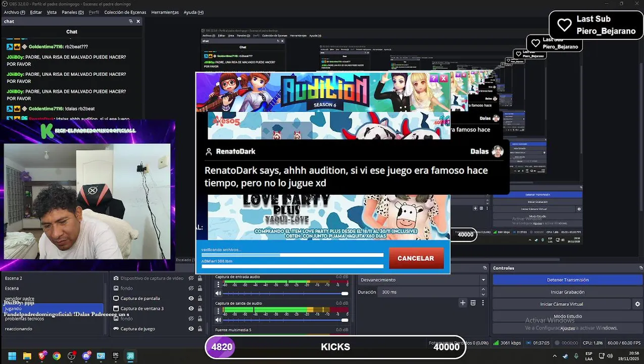The width and height of the screenshot is (644, 364).
Task: Open transition properties three-dot menu
Action: click(x=483, y=303)
